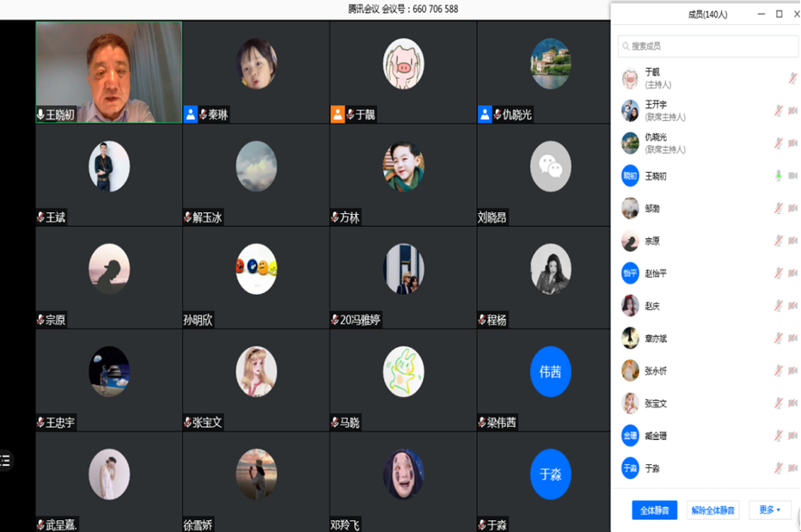Open the 更多 dropdown menu
This screenshot has height=532, width=801.
point(769,510)
